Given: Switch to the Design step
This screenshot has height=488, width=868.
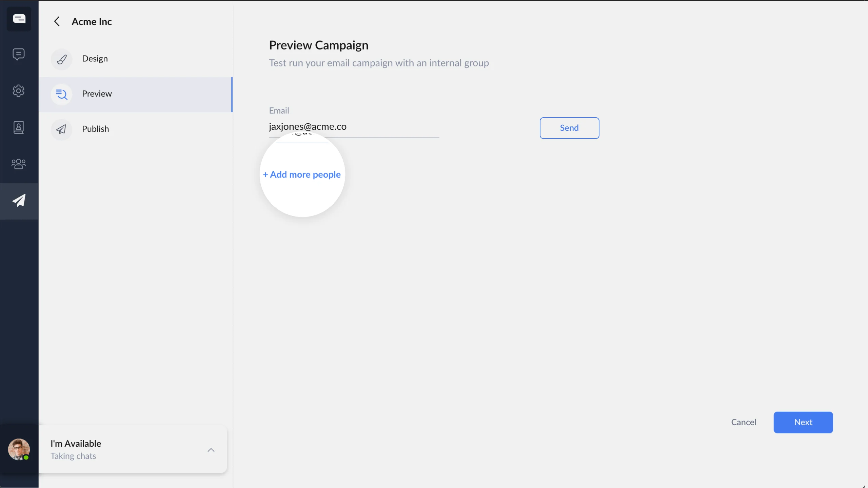Looking at the screenshot, I should click(x=95, y=59).
